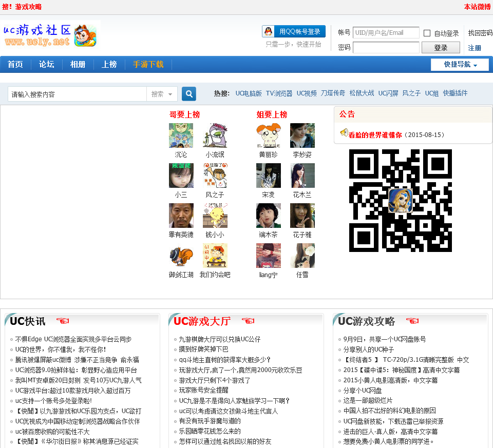Open article UC的世界,你不懂我,我不怪你!
The image size is (493, 448).
pos(61,349)
